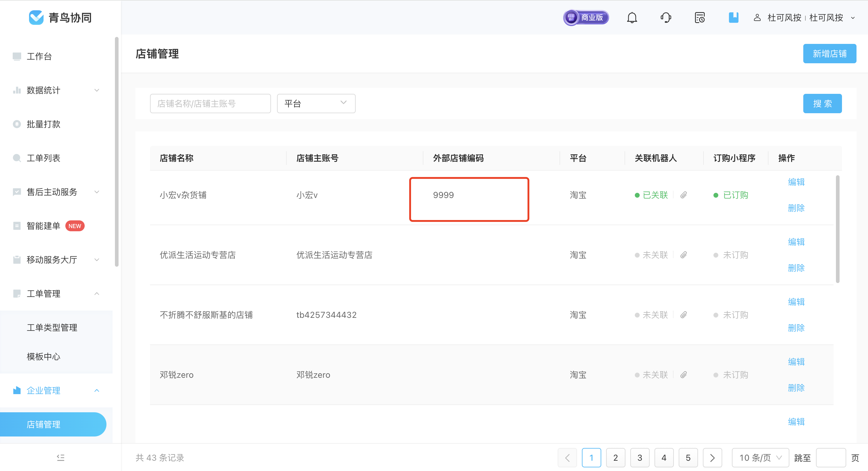Expand the 售后主动服务 menu
The image size is (868, 471).
coord(97,192)
